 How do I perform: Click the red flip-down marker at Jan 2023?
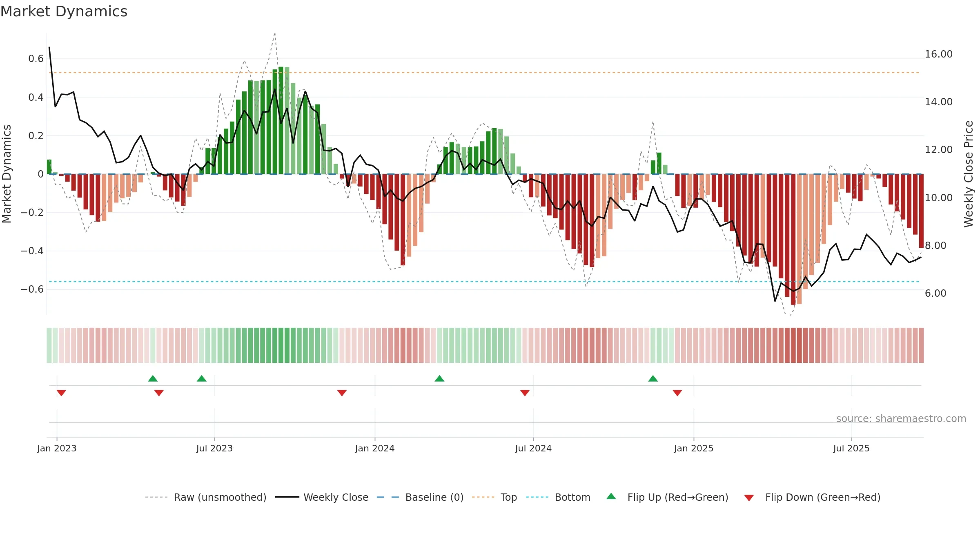tap(61, 393)
